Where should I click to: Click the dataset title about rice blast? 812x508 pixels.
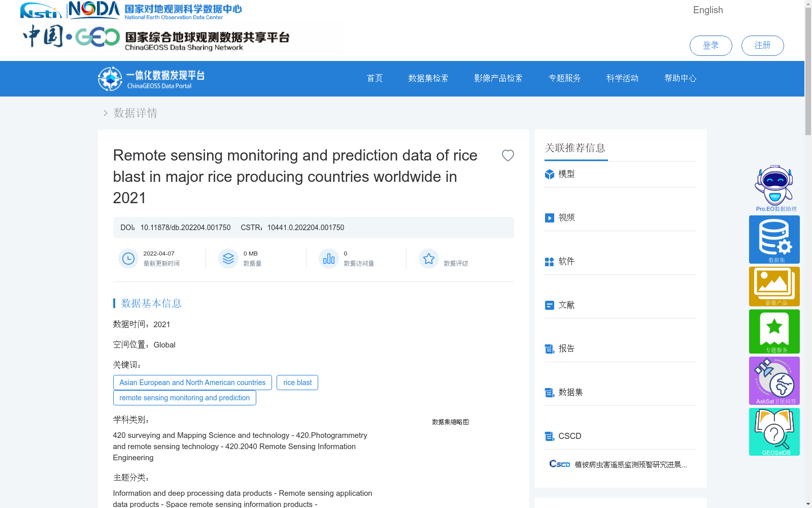pyautogui.click(x=295, y=176)
